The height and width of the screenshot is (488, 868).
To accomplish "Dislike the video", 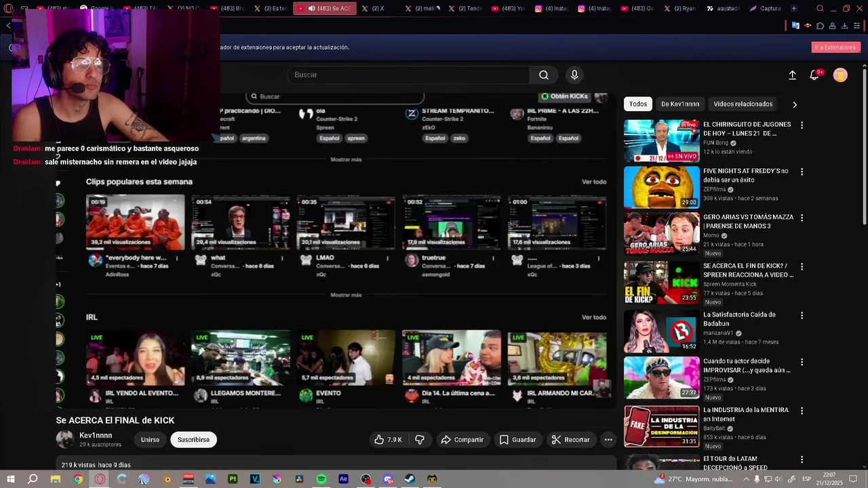I will (420, 440).
